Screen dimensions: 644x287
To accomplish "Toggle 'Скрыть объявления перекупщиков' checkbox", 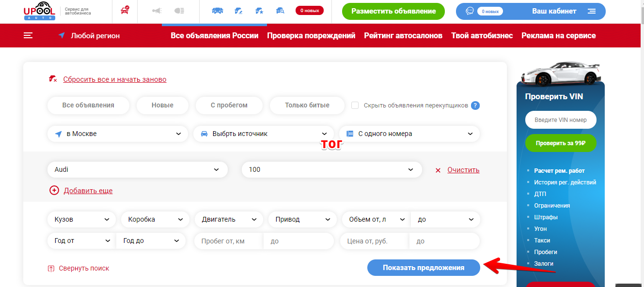I will [355, 106].
